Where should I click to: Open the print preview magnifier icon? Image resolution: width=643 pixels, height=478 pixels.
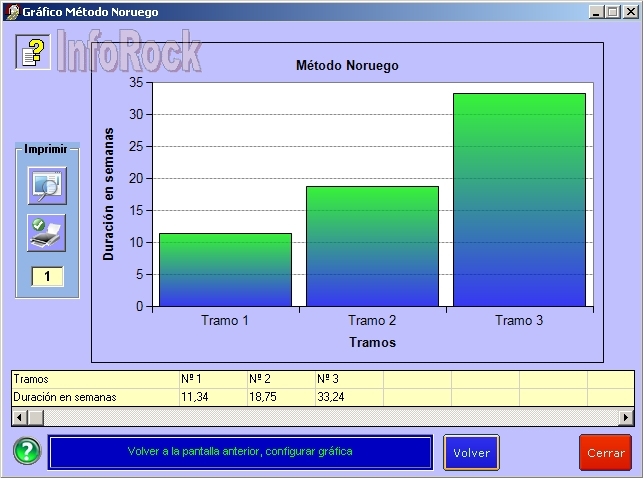46,185
